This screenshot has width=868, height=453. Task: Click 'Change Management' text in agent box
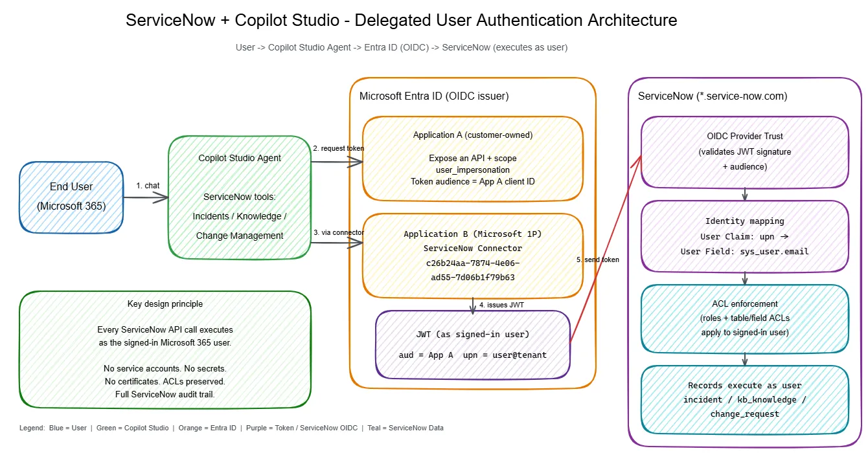coord(240,236)
